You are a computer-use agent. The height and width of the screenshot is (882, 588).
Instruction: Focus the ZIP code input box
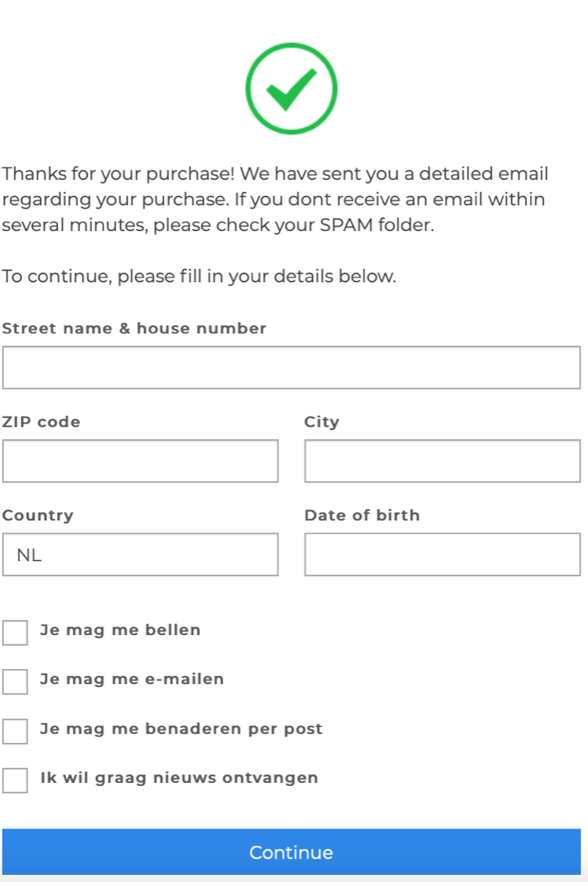[x=140, y=461]
